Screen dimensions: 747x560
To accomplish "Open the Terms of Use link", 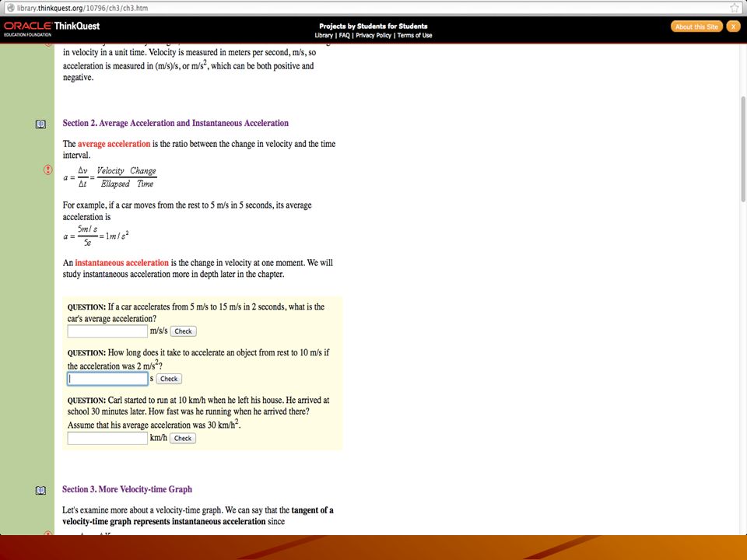I will pos(415,35).
